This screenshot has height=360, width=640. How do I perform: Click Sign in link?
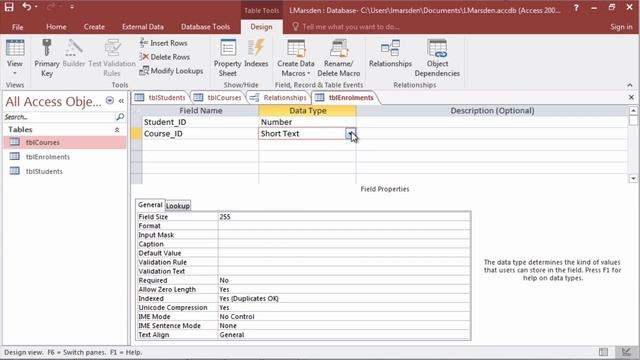point(621,27)
